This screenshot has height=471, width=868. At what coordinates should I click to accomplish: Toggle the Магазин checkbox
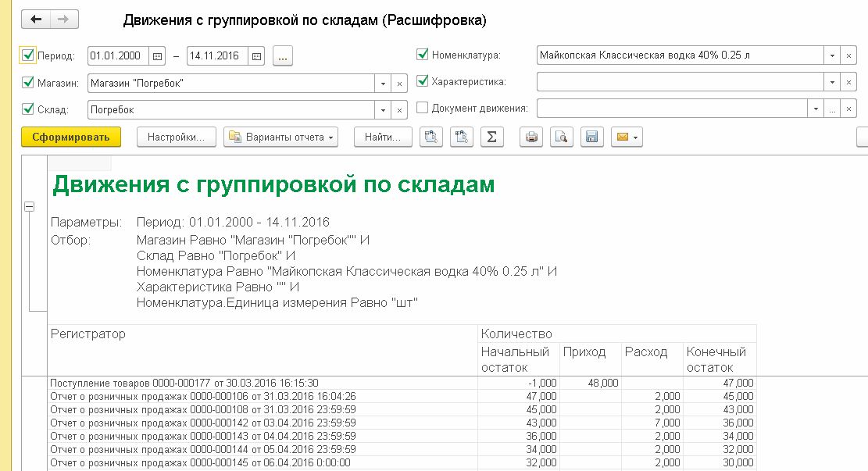(x=27, y=83)
